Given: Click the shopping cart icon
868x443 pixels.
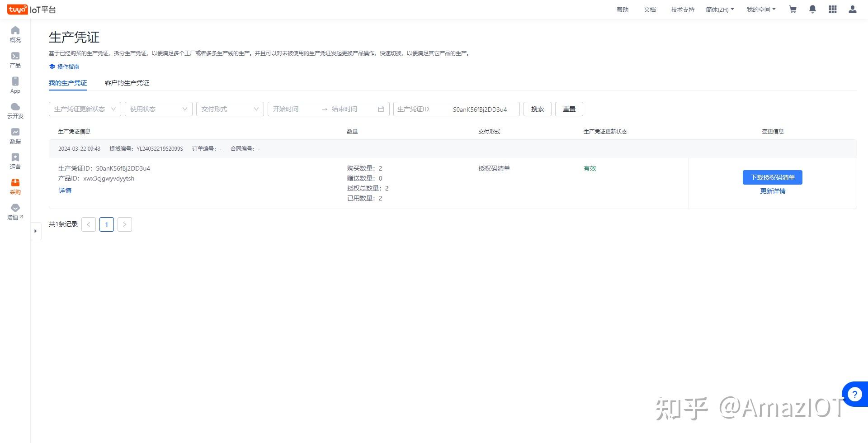Looking at the screenshot, I should coord(793,9).
